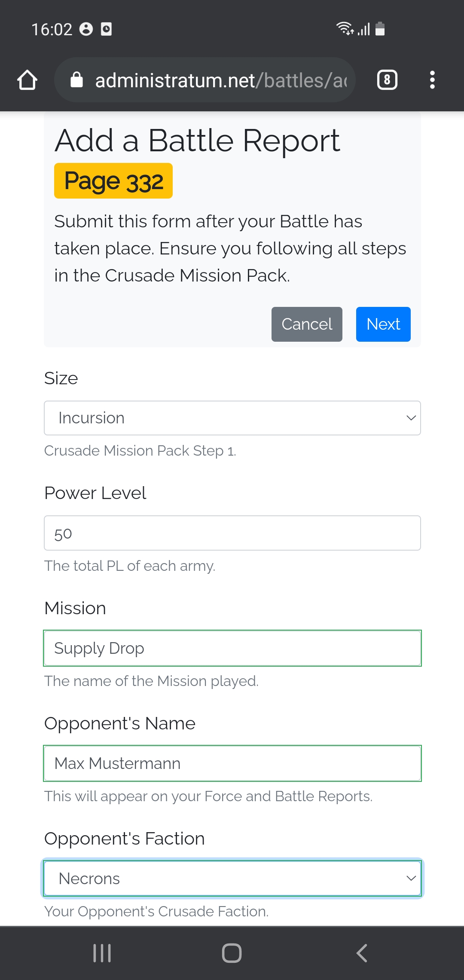Click the Next button
Image resolution: width=464 pixels, height=980 pixels.
383,324
